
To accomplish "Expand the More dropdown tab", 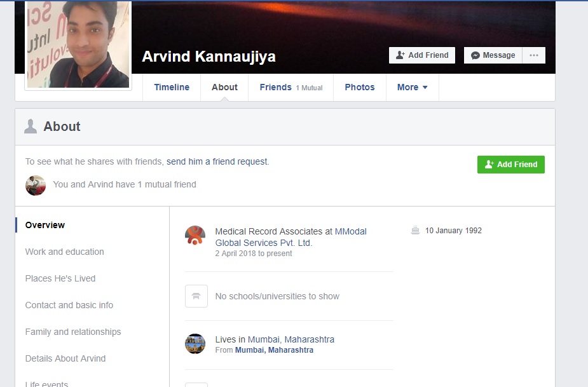I will pos(413,87).
